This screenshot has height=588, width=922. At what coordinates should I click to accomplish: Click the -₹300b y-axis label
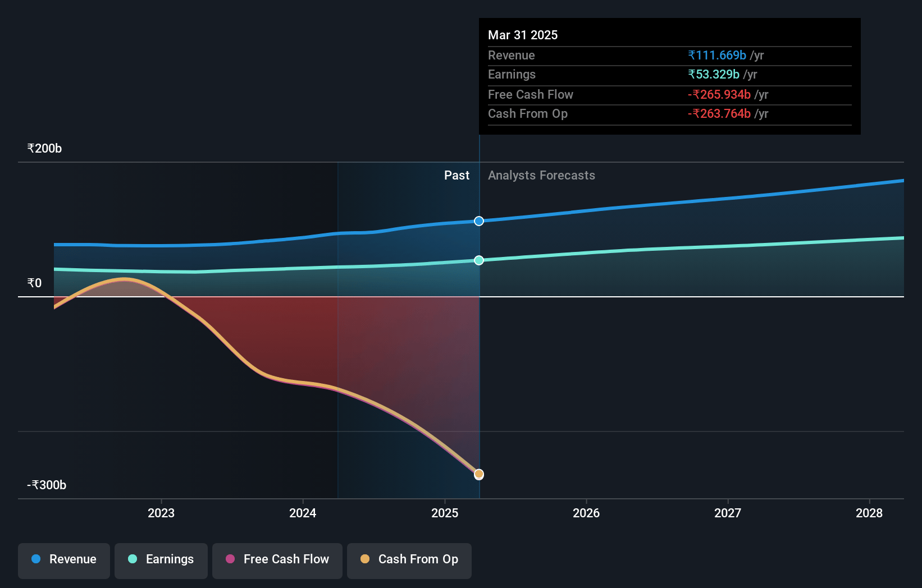pos(47,485)
